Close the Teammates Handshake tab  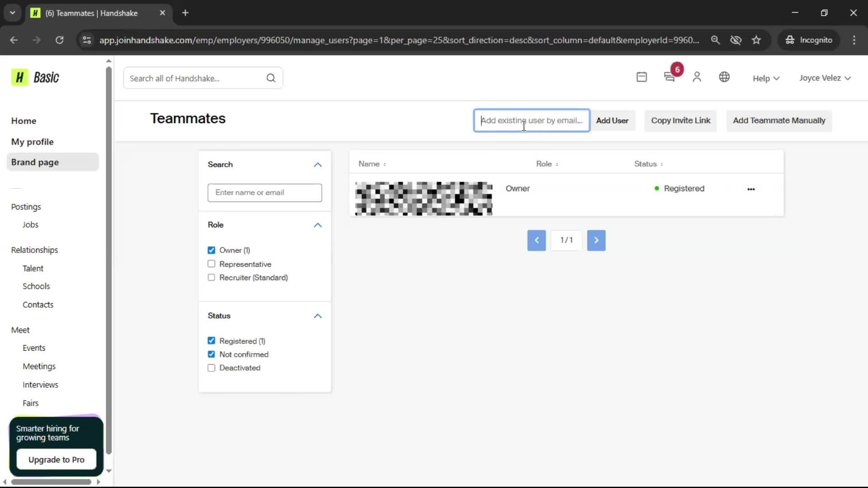(162, 13)
